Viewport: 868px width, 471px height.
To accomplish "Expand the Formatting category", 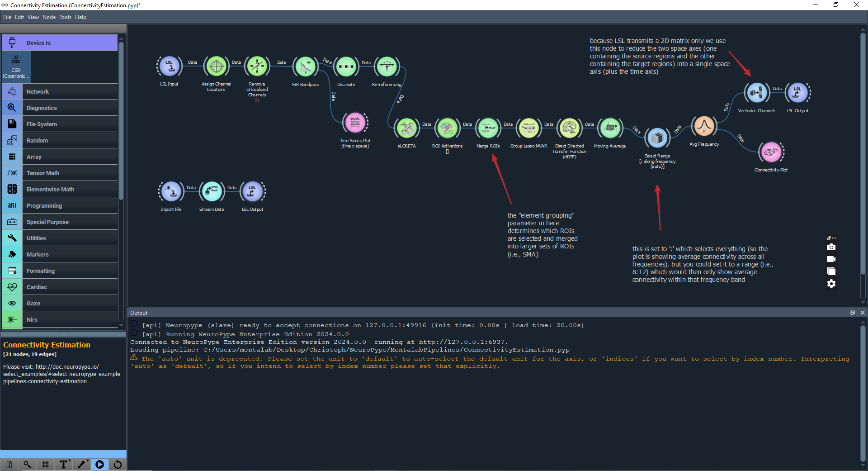I will (60, 271).
